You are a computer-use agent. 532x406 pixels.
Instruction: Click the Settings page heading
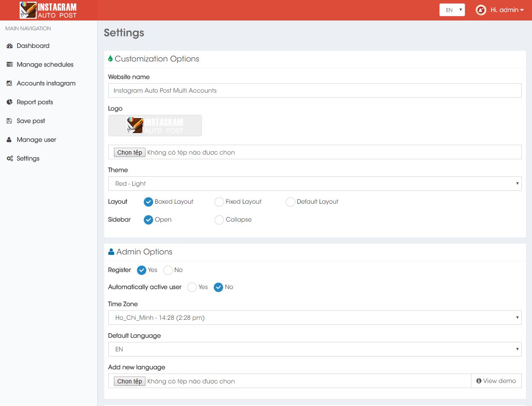[x=124, y=33]
